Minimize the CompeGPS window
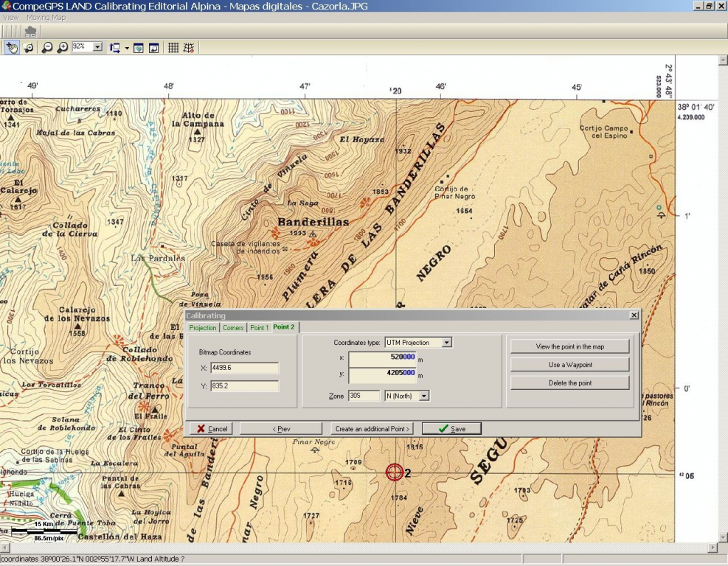 tap(698, 6)
